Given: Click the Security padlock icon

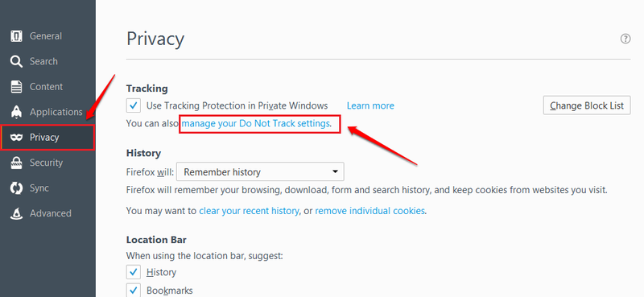Looking at the screenshot, I should pos(16,163).
